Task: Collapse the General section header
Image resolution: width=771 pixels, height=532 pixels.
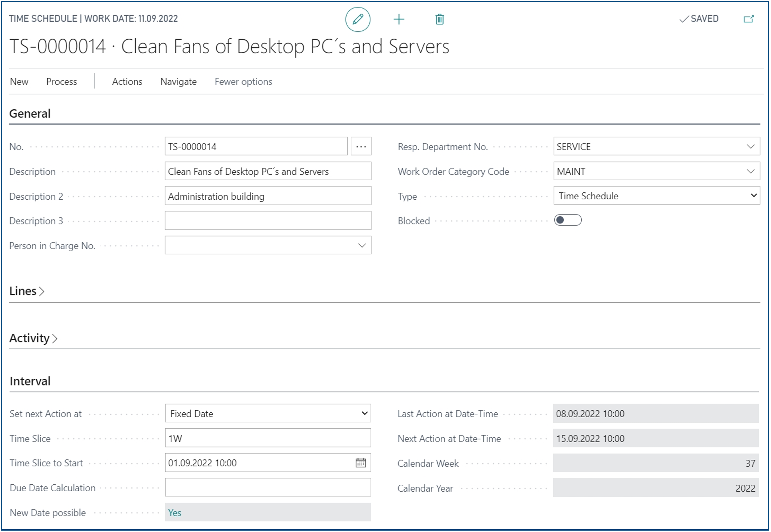Action: (30, 113)
